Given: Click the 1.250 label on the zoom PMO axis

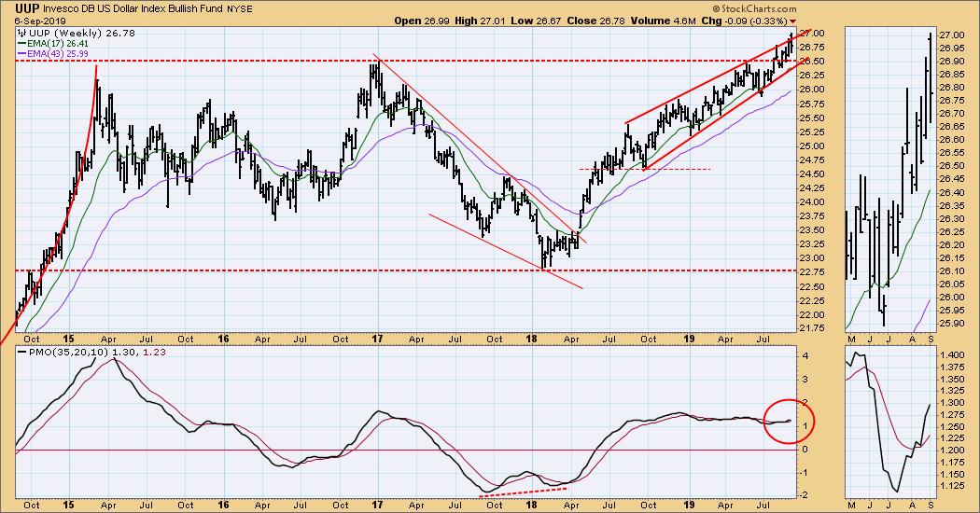Looking at the screenshot, I should 952,426.
